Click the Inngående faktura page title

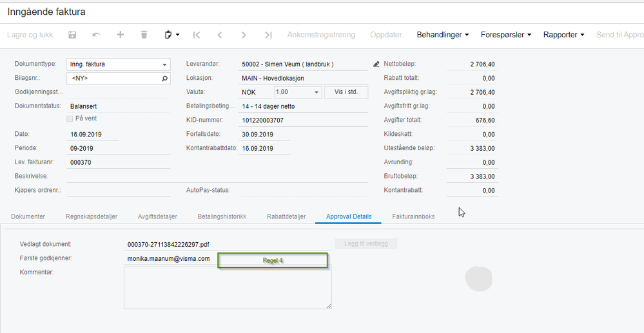click(46, 12)
